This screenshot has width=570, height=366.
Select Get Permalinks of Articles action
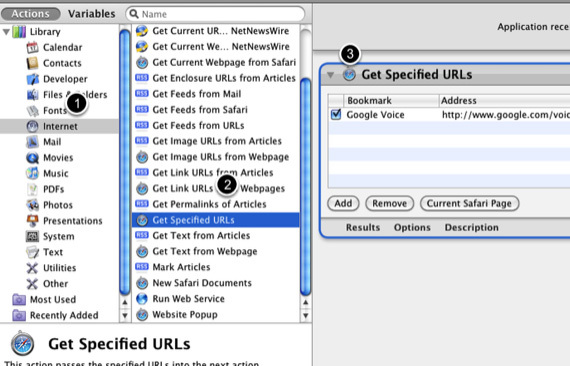click(x=216, y=204)
